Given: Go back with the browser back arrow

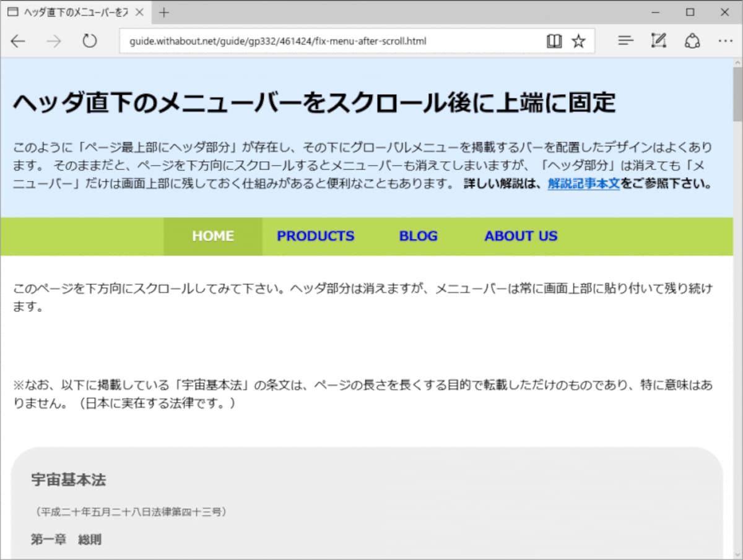Looking at the screenshot, I should click(18, 41).
